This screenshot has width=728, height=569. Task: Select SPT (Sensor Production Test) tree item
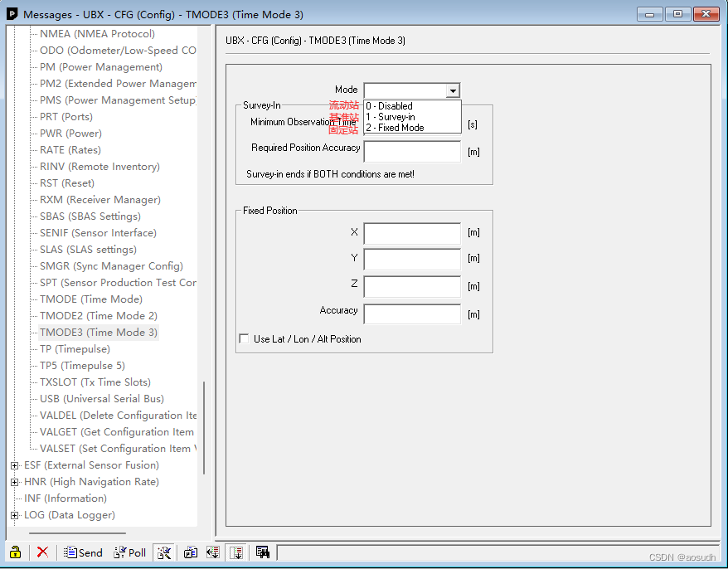click(x=118, y=283)
